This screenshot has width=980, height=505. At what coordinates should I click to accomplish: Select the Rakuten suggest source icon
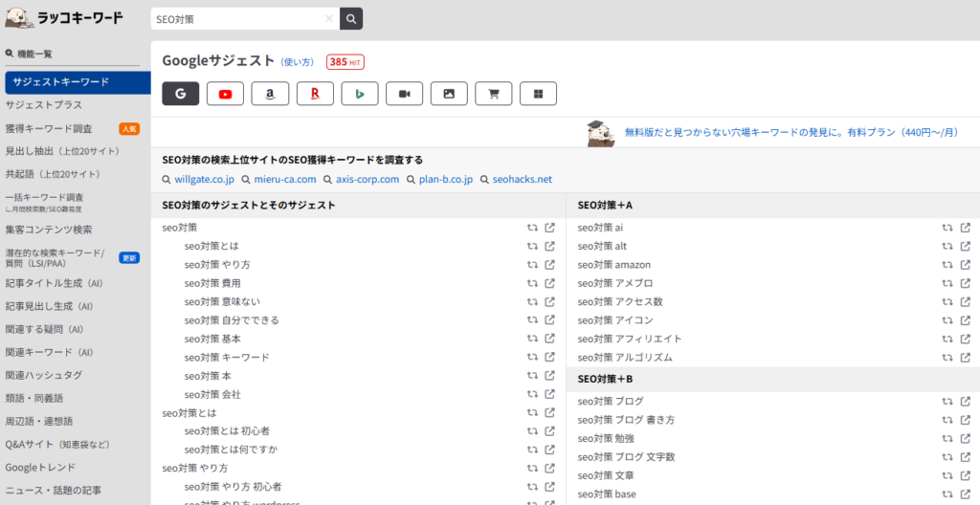click(x=315, y=94)
